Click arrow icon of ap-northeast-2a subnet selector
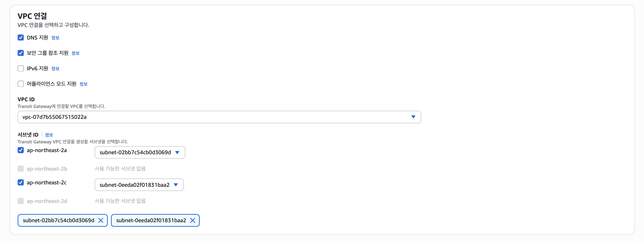The image size is (644, 241). tap(177, 152)
